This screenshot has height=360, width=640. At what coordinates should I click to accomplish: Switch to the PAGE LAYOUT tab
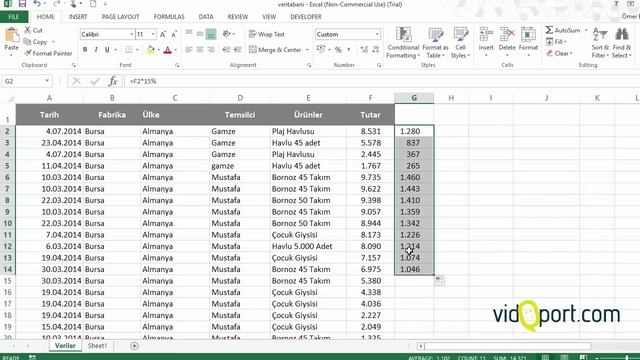[x=120, y=17]
